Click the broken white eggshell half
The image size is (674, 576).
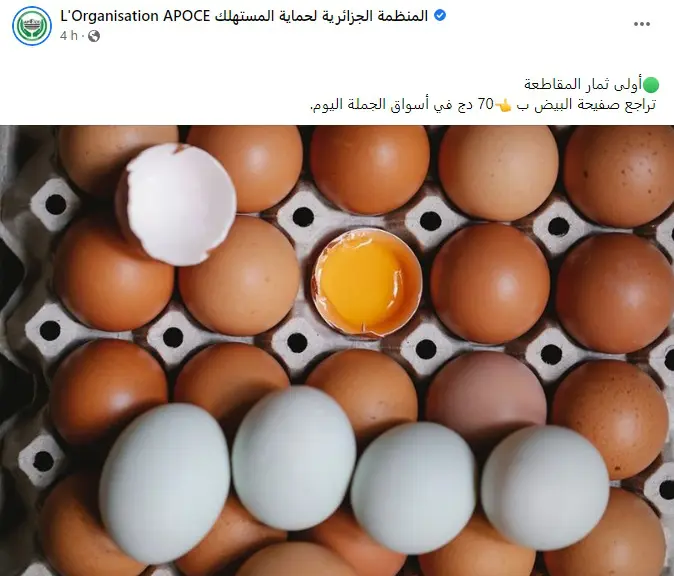coord(177,204)
